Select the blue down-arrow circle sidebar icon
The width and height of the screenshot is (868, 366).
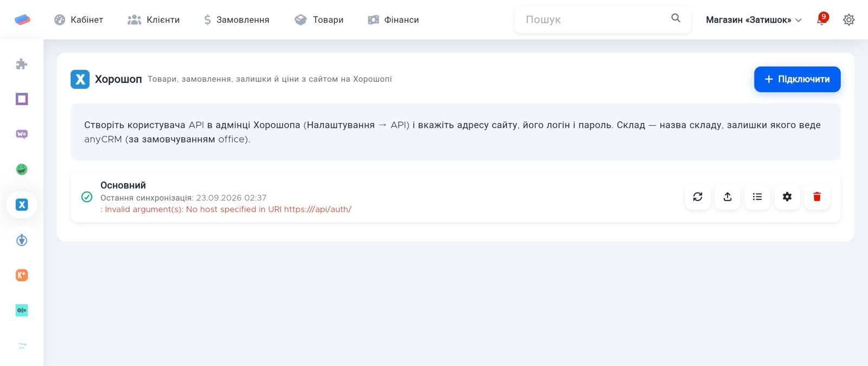(22, 240)
